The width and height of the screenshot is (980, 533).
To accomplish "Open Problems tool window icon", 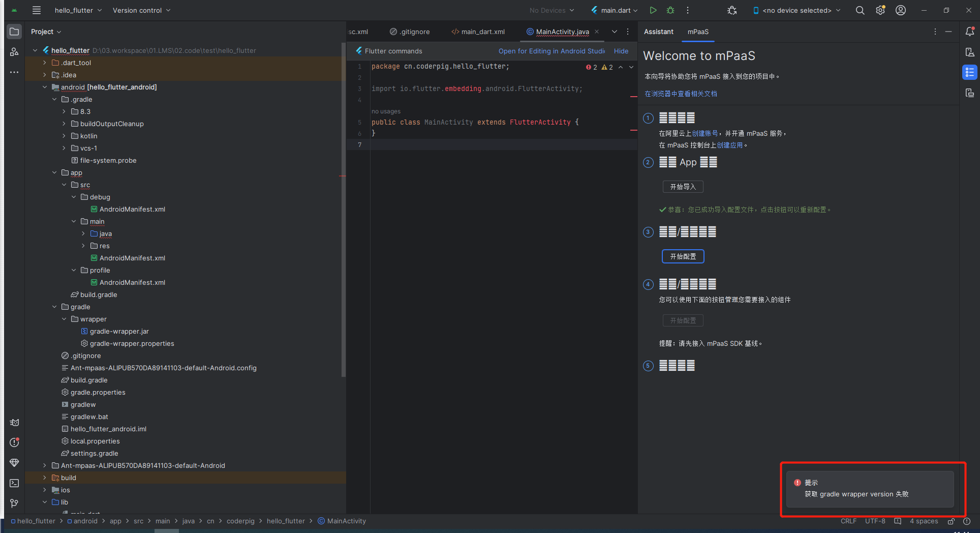I will [14, 442].
